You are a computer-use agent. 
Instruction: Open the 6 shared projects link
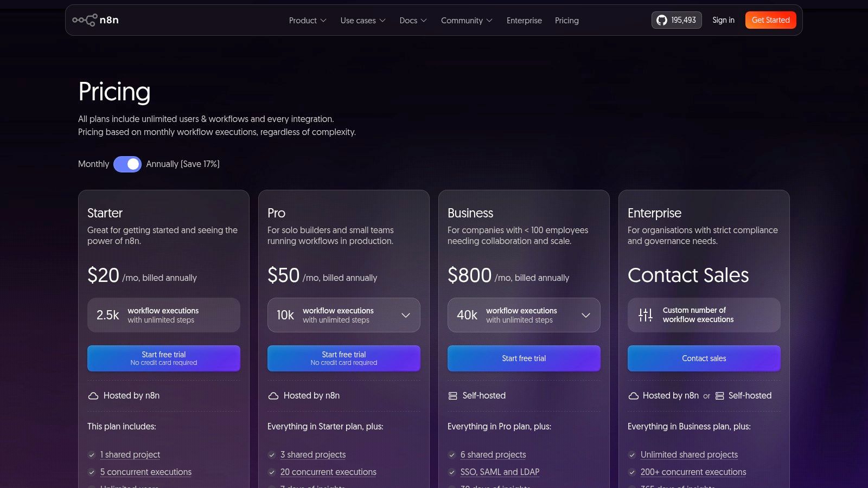click(x=493, y=455)
